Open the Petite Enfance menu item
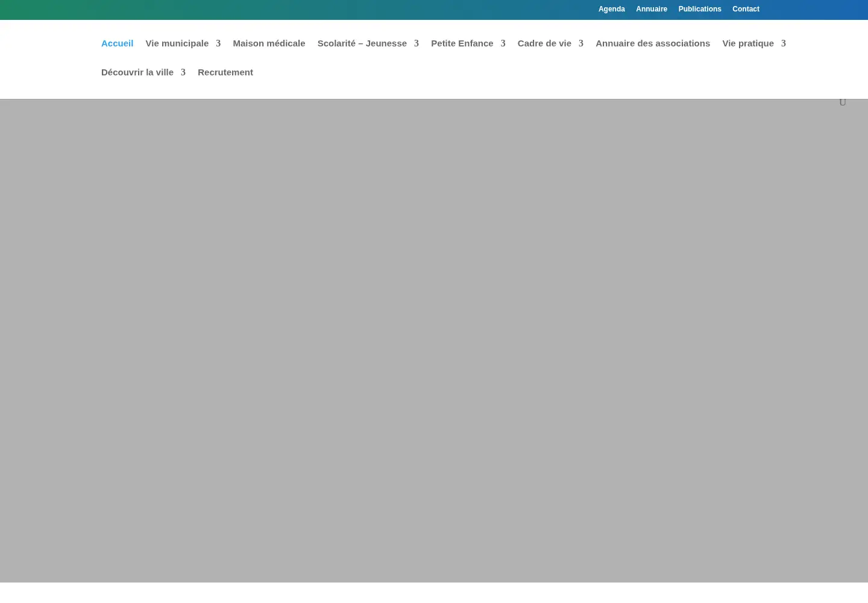 click(462, 43)
